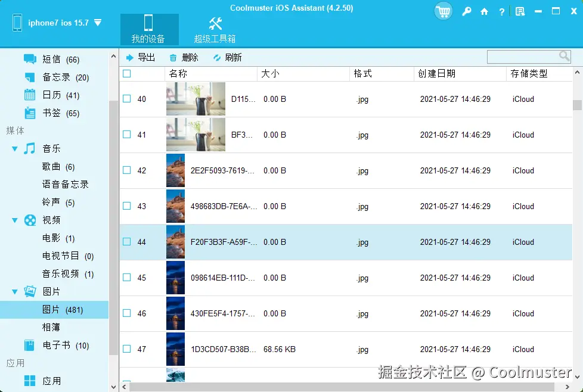Screen dimensions: 583x392
Task: Click the shopping cart icon in title bar
Action: click(x=443, y=11)
